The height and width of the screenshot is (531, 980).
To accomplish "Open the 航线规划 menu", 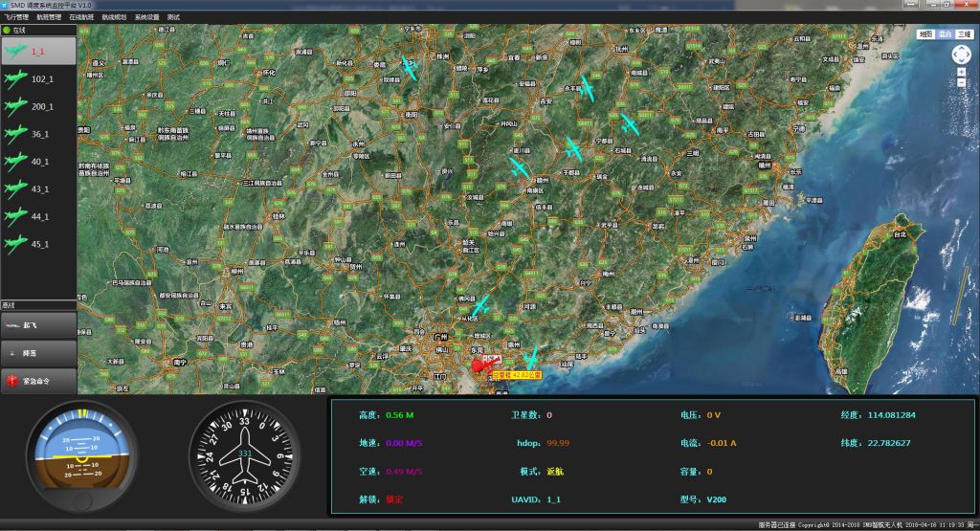I will click(x=114, y=17).
